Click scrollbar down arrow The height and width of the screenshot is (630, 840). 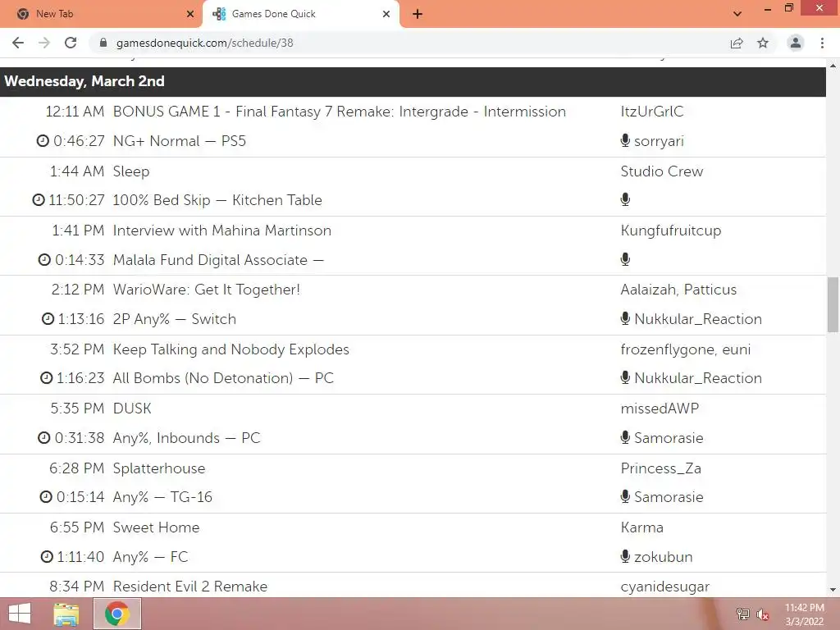coord(833,590)
